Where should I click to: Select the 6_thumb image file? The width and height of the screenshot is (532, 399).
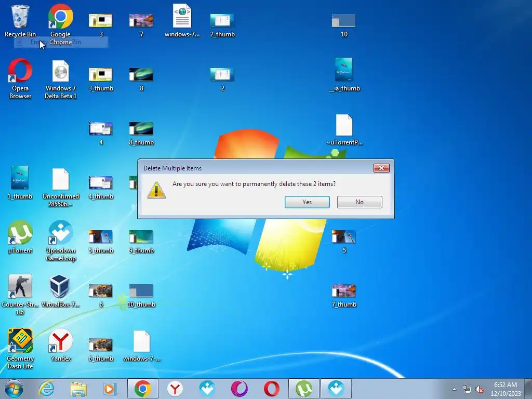101,350
